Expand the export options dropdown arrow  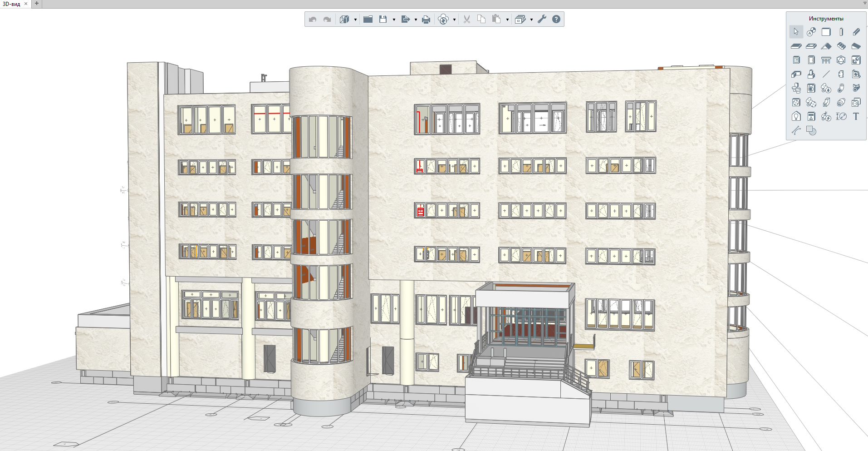pos(416,20)
